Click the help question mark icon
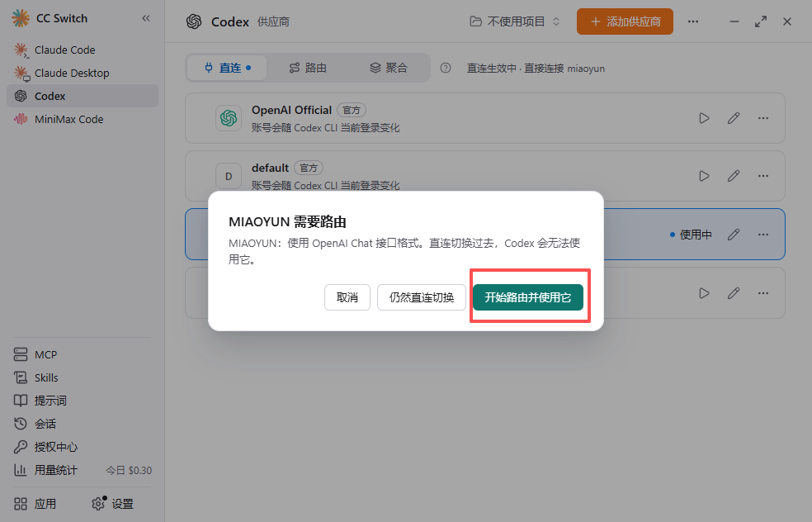 click(x=446, y=68)
